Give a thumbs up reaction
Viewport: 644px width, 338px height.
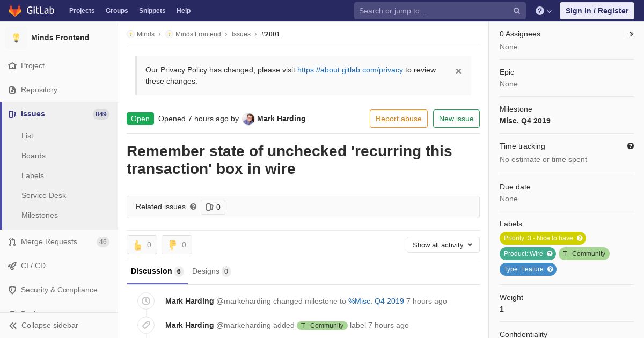tap(142, 245)
